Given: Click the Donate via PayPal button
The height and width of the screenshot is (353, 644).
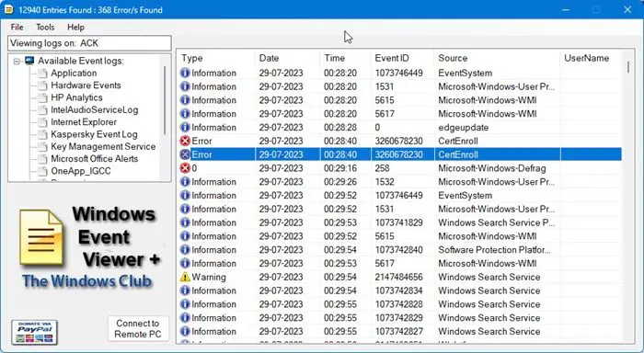Looking at the screenshot, I should click(34, 332).
